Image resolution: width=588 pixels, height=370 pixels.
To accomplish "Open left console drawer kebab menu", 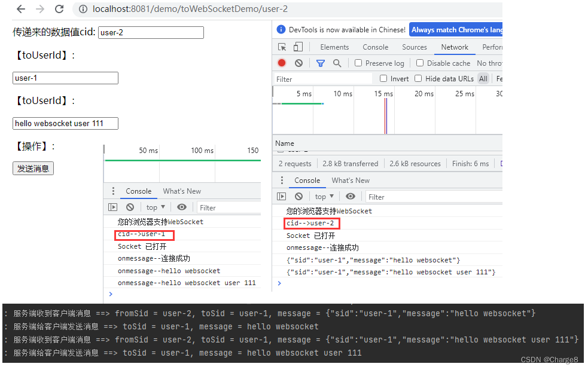I will click(113, 191).
